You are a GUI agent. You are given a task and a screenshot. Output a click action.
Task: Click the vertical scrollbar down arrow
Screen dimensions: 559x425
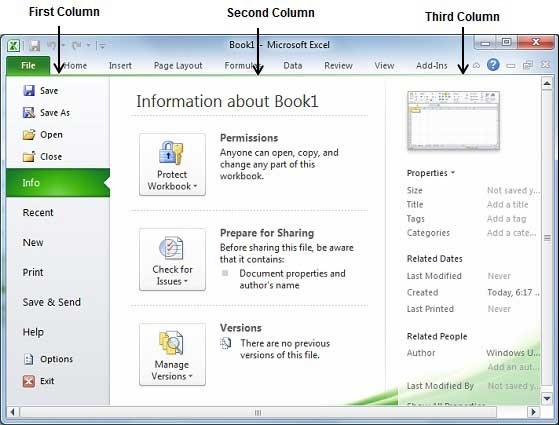pyautogui.click(x=547, y=398)
